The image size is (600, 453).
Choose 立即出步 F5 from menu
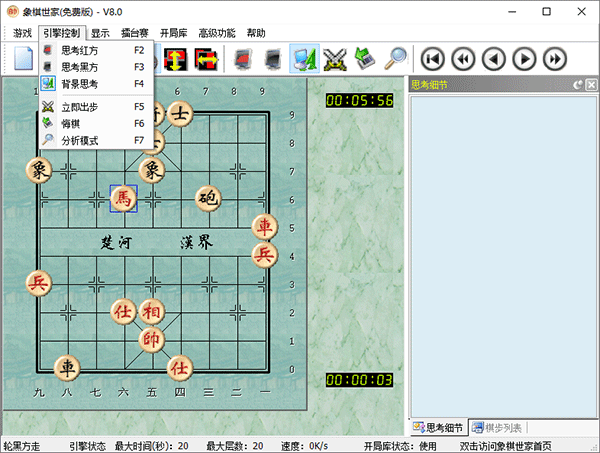96,107
